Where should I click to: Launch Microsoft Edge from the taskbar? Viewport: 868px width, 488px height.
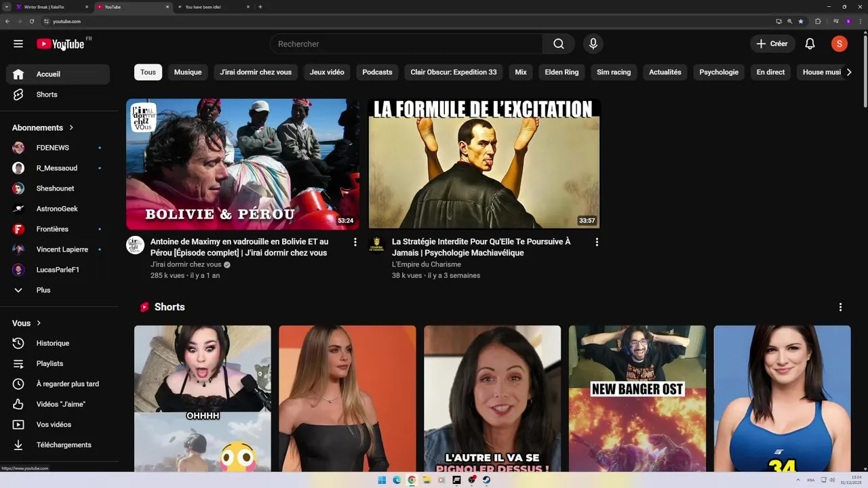click(x=397, y=480)
